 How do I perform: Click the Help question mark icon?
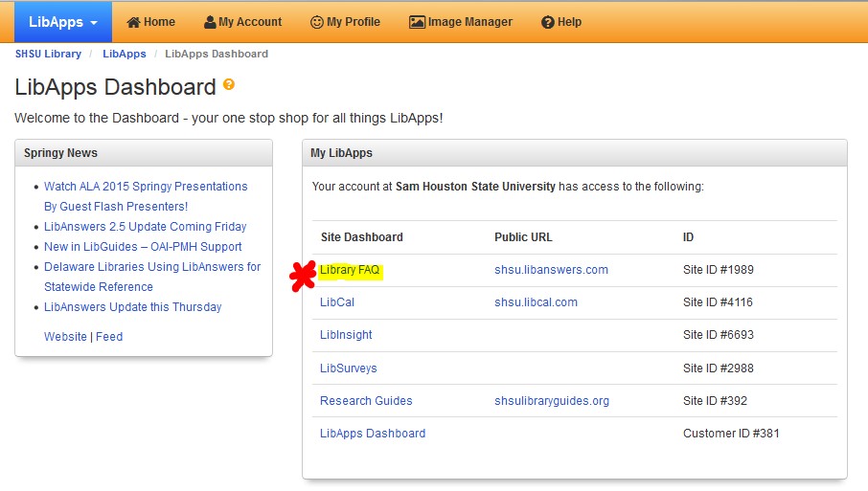pyautogui.click(x=547, y=22)
